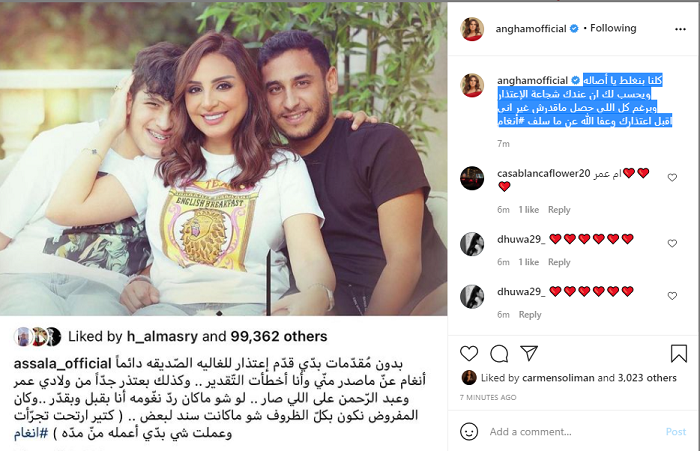
Task: Reply to casablancaflower20's comment
Action: (559, 210)
